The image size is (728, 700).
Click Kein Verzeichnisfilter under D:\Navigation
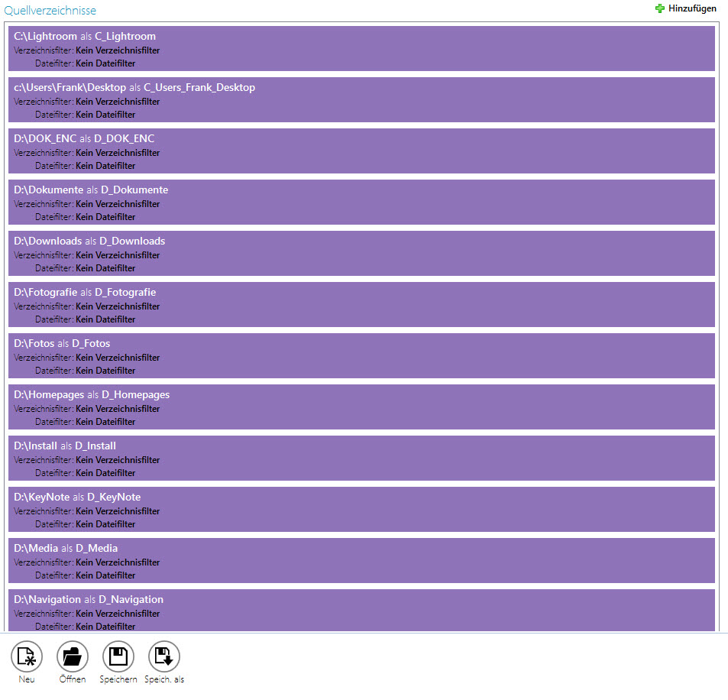coord(118,614)
